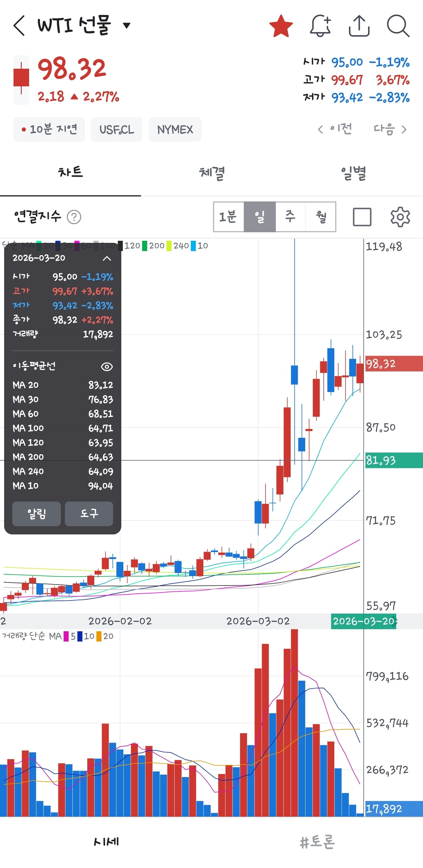Tap the share icon
The width and height of the screenshot is (423, 868).
pyautogui.click(x=359, y=26)
